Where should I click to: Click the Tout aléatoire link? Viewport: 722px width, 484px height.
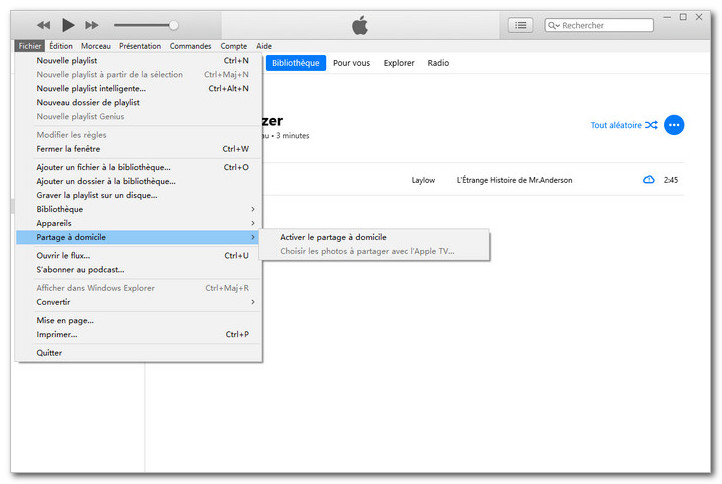[x=616, y=125]
